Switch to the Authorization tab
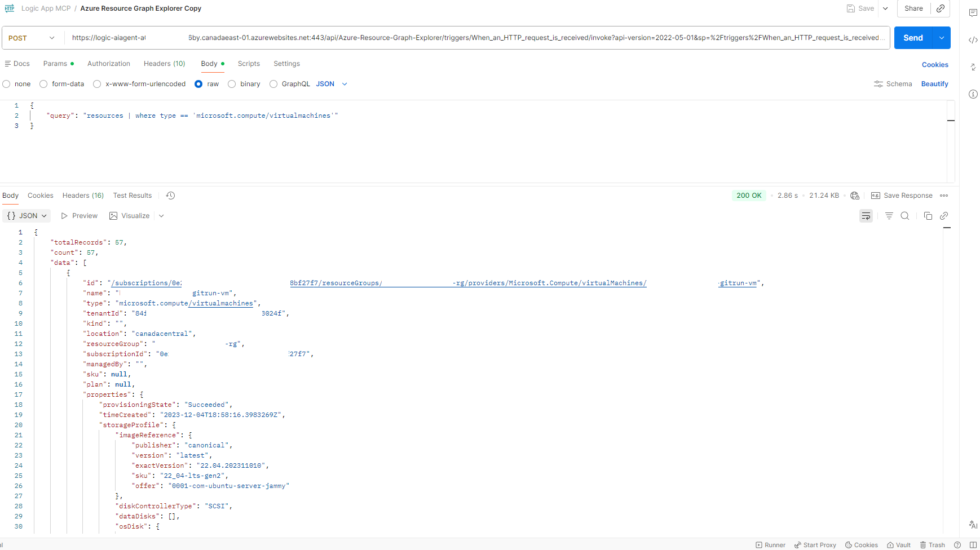Screen dimensions: 980x550 pos(108,64)
